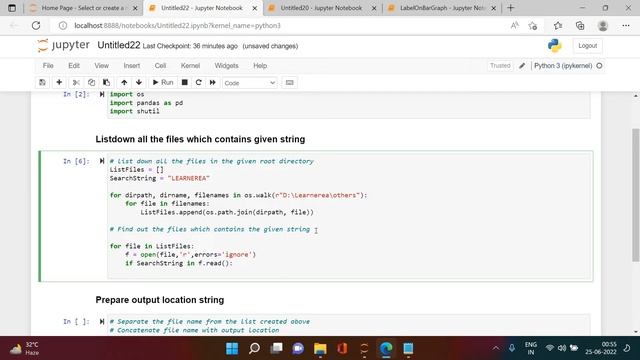The width and height of the screenshot is (640, 360).
Task: Open the command palette keyboard icon
Action: 289,82
